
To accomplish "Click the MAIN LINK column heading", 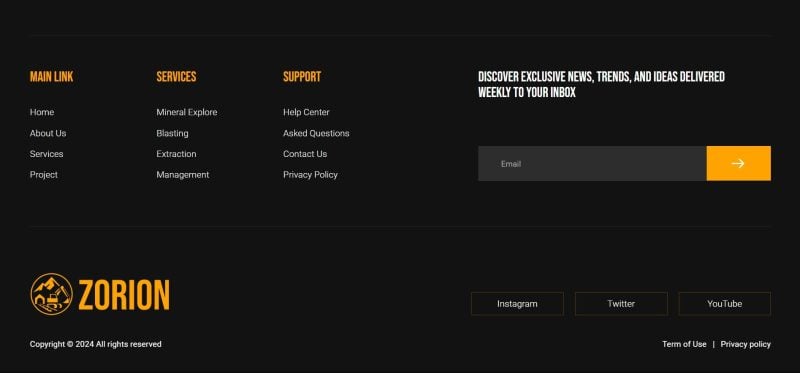I will point(52,77).
